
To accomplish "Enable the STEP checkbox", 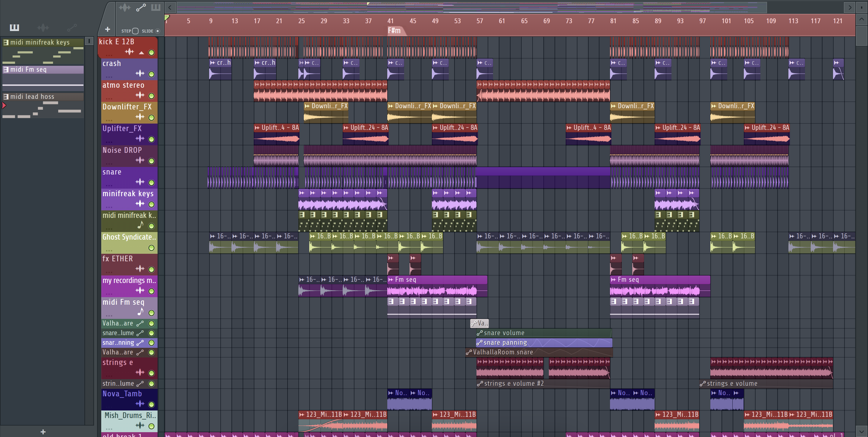I will click(x=135, y=31).
